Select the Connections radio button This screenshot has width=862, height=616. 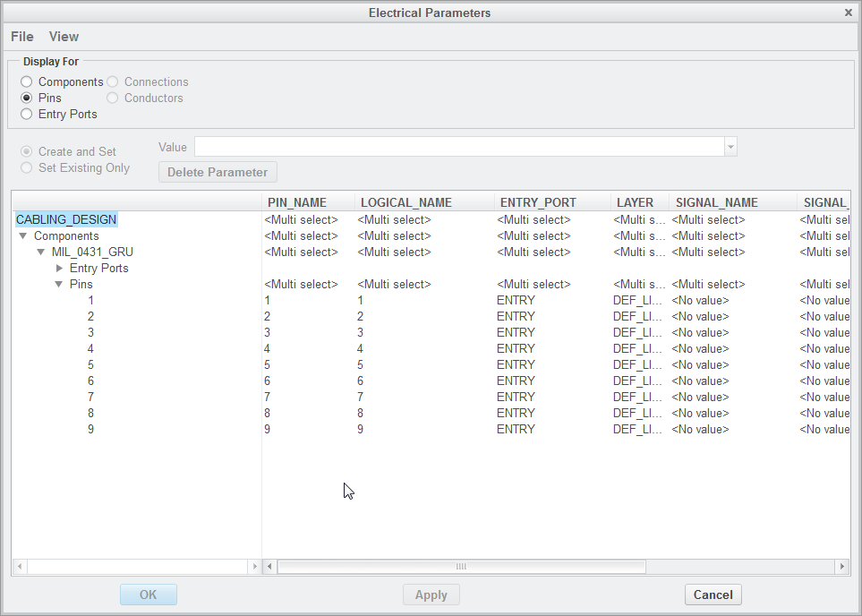[112, 82]
